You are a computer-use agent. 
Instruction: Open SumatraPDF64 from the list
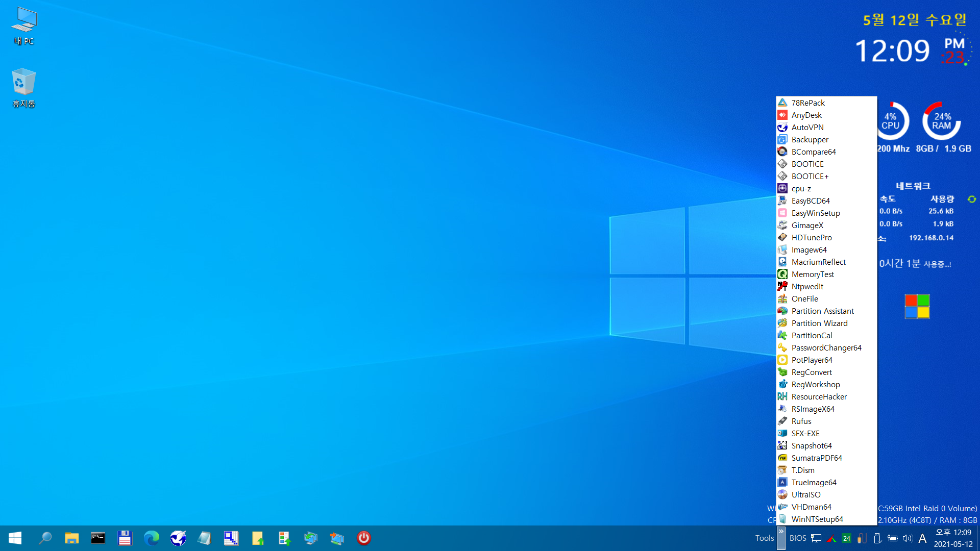[826, 458]
